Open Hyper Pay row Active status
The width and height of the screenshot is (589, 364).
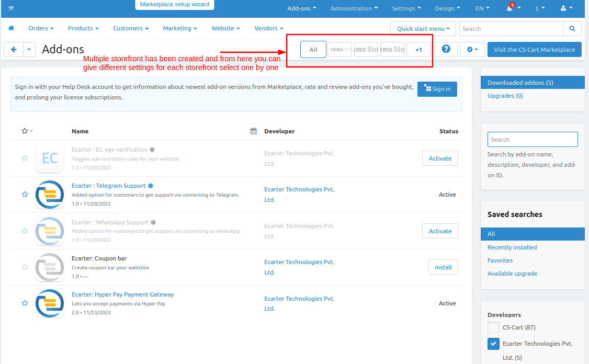click(x=447, y=303)
